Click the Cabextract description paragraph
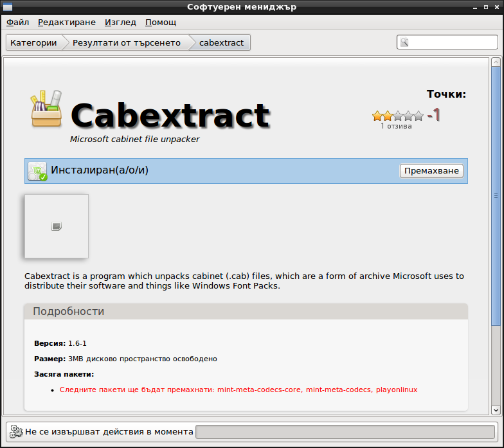 pyautogui.click(x=244, y=281)
